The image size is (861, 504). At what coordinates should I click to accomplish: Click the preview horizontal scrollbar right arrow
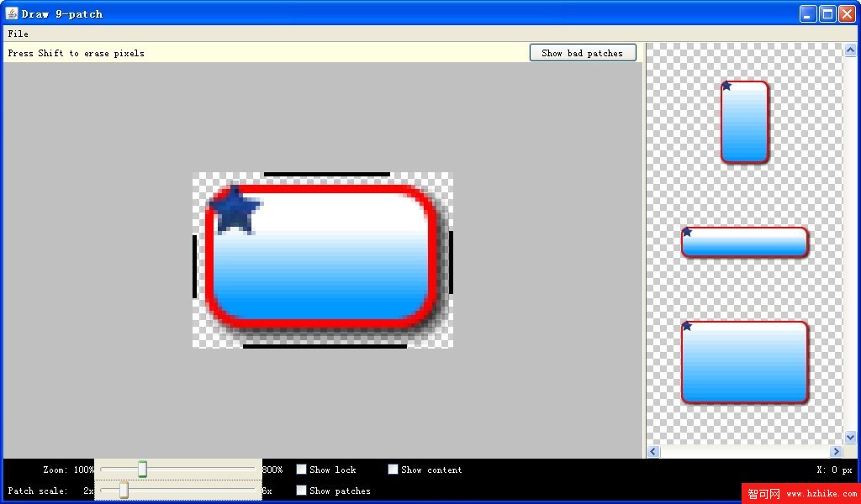(x=836, y=451)
